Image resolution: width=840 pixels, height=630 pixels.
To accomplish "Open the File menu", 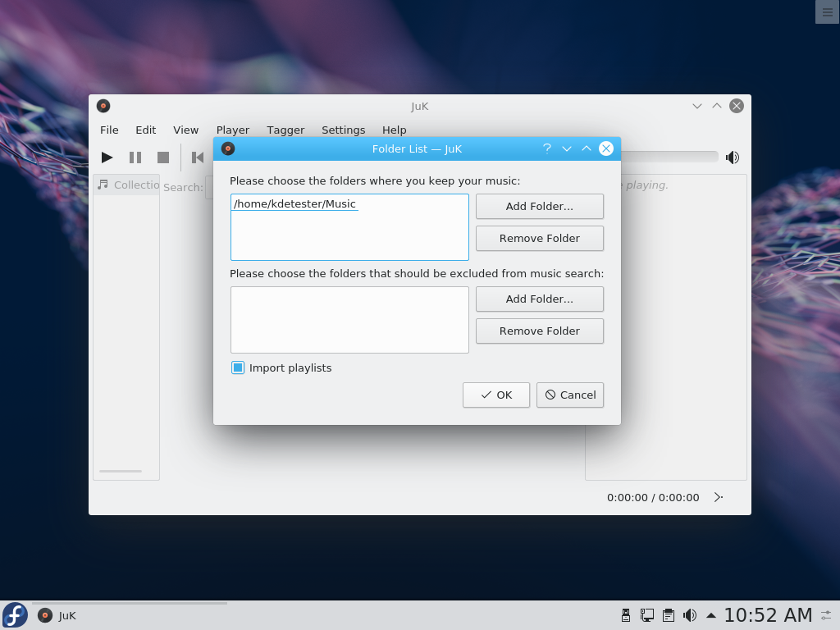I will (109, 130).
